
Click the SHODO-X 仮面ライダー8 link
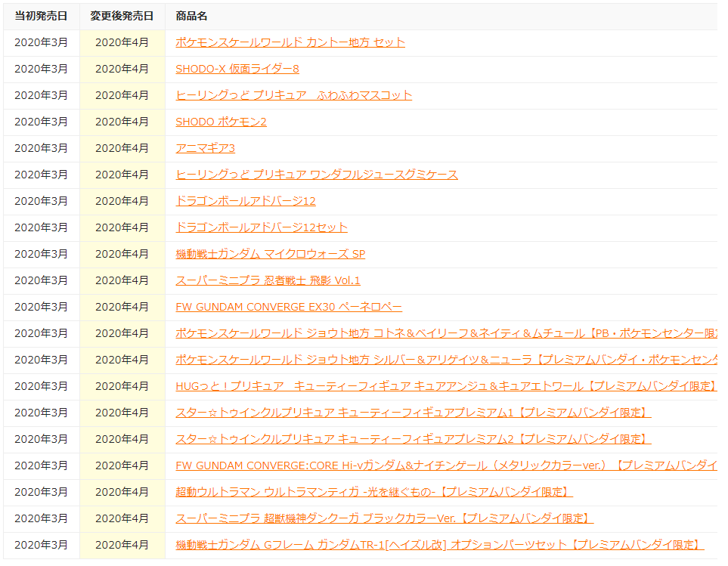tap(237, 69)
